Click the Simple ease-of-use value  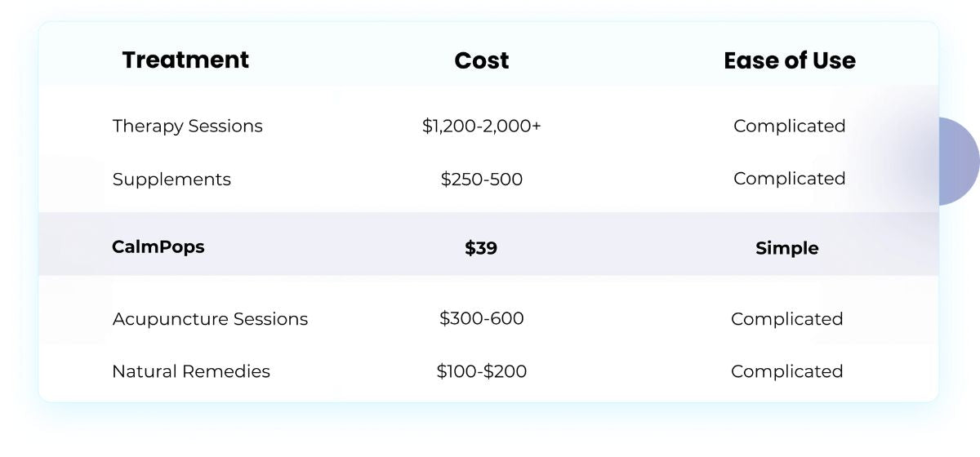click(787, 248)
